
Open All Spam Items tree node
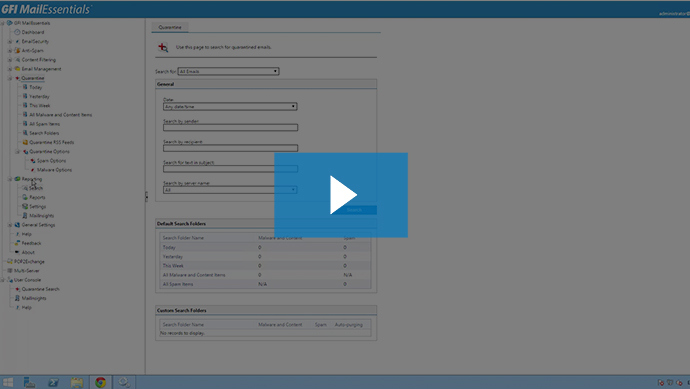click(44, 124)
